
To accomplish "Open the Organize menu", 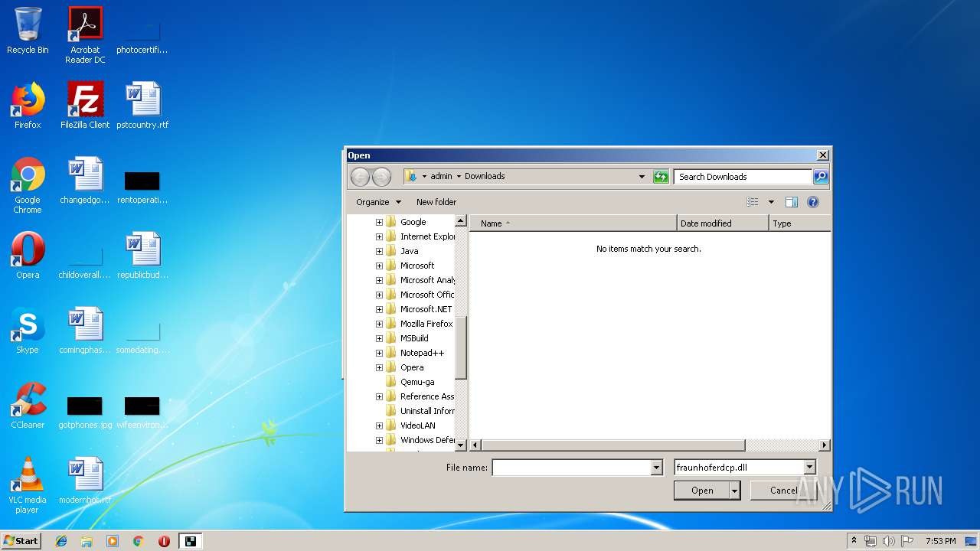I will point(379,202).
